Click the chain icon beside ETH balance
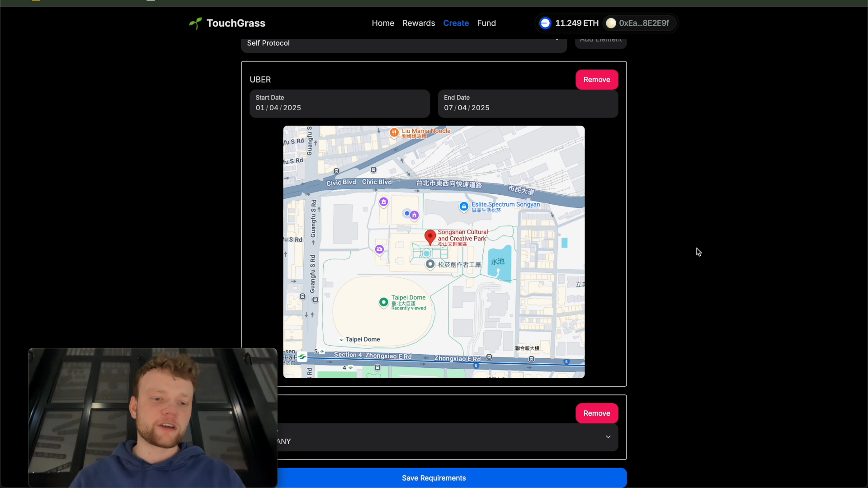This screenshot has height=488, width=868. 545,23
